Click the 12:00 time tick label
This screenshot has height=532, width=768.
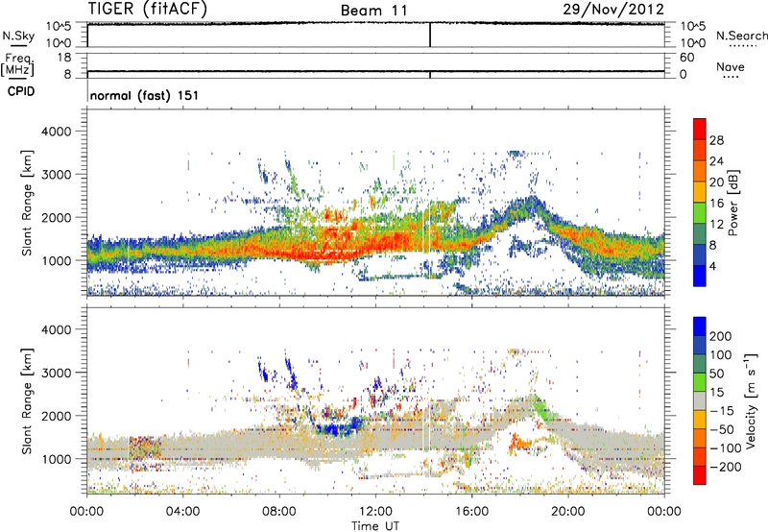click(x=375, y=512)
